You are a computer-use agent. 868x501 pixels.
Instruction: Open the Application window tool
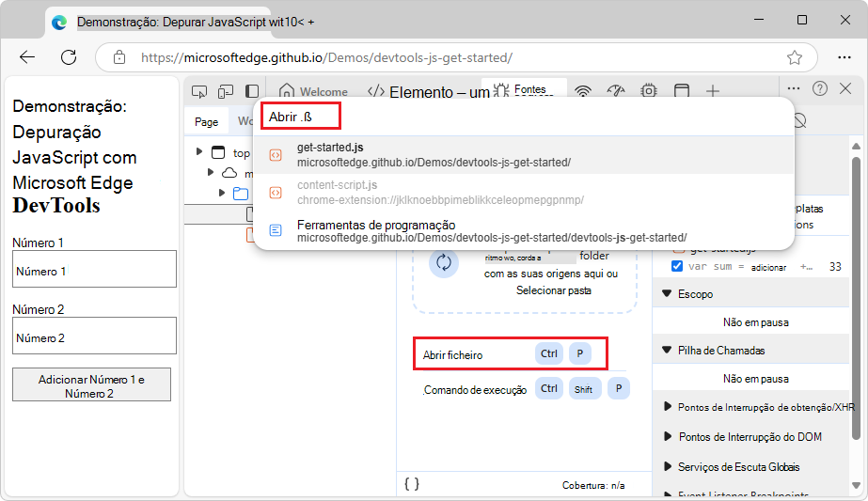682,91
